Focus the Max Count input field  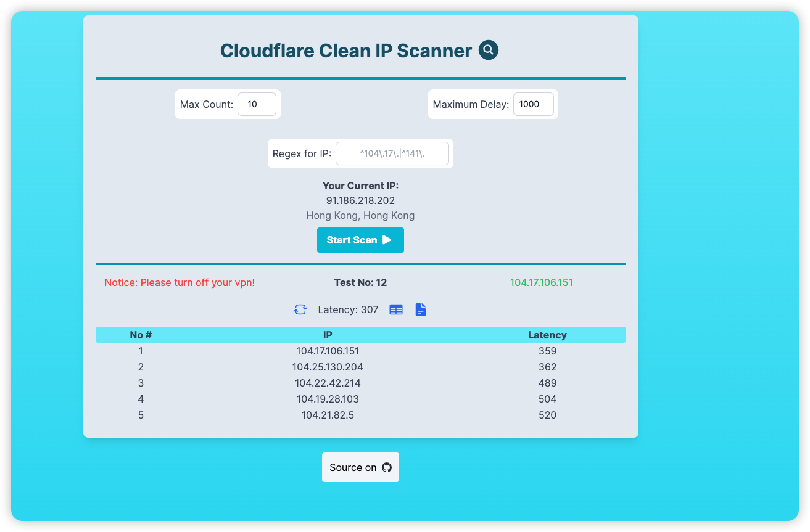[x=257, y=104]
